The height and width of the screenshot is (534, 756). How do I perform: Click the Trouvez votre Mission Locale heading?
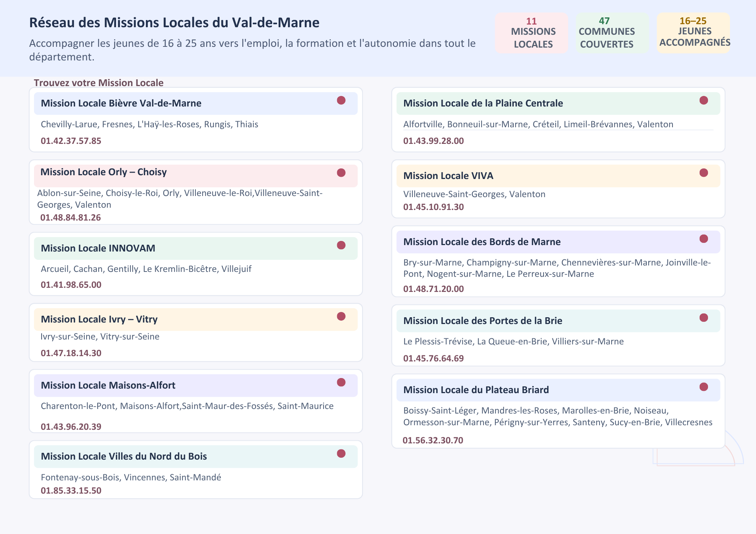(x=99, y=83)
